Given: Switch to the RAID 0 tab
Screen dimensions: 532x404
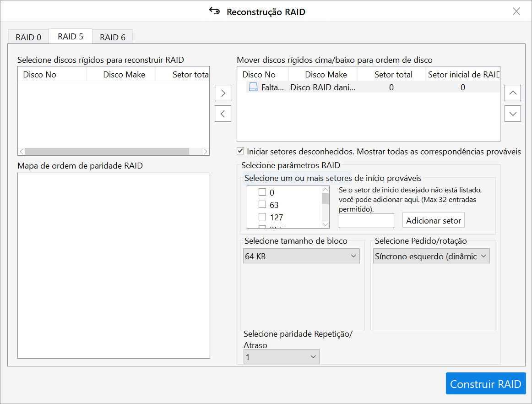Looking at the screenshot, I should (28, 37).
